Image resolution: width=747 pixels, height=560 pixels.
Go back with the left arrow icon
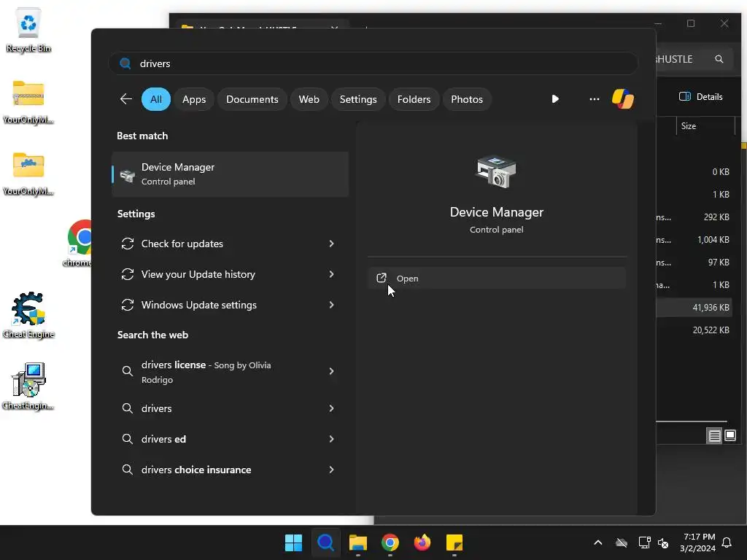click(x=125, y=99)
